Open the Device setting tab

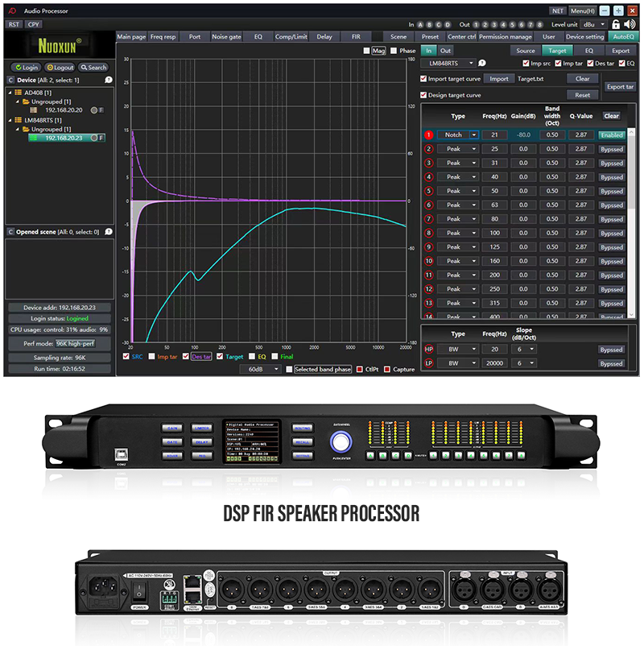point(584,37)
